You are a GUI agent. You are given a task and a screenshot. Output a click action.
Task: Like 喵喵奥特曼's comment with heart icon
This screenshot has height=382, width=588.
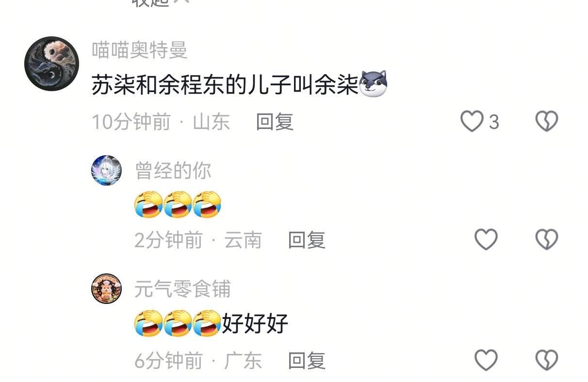472,121
